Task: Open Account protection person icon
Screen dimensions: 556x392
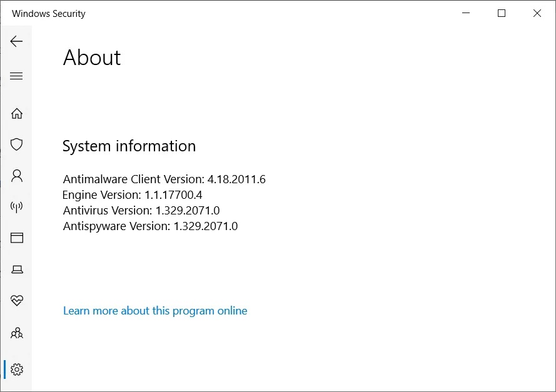Action: [17, 176]
